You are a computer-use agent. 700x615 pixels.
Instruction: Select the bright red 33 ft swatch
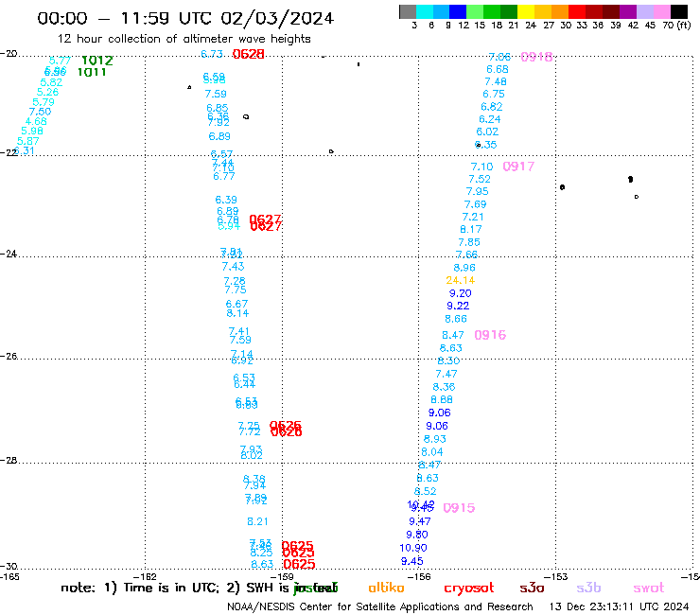pos(576,11)
